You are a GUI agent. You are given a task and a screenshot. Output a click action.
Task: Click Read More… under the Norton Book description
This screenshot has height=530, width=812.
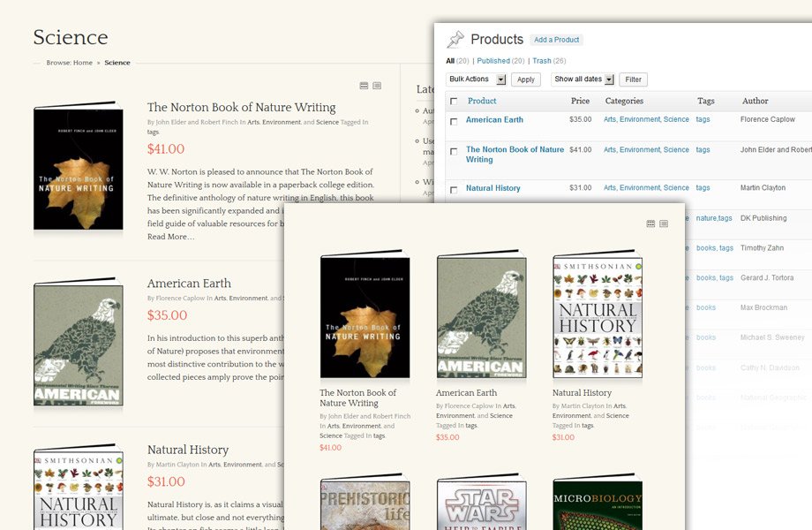click(x=171, y=237)
